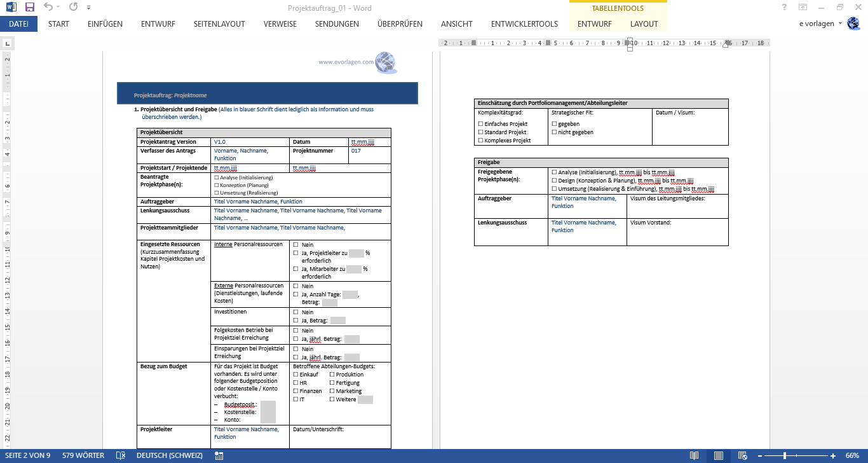Click the Projektauftrag: Projektname title banner
868x463 pixels.
pos(268,93)
